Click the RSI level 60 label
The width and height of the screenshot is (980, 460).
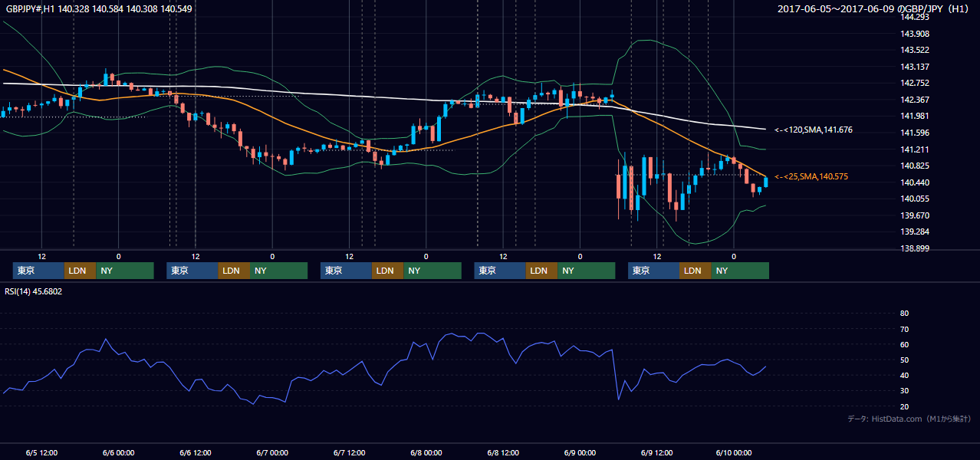904,344
